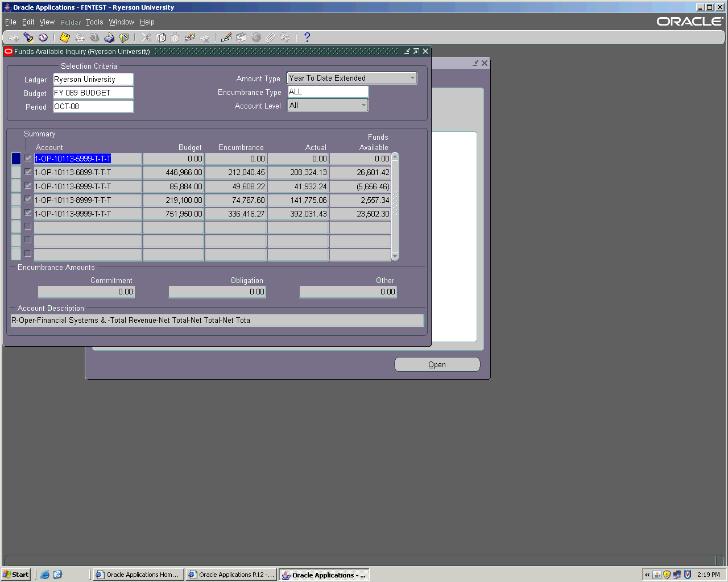This screenshot has height=582, width=728.
Task: Click the Print icon in the toolbar
Action: [x=109, y=38]
